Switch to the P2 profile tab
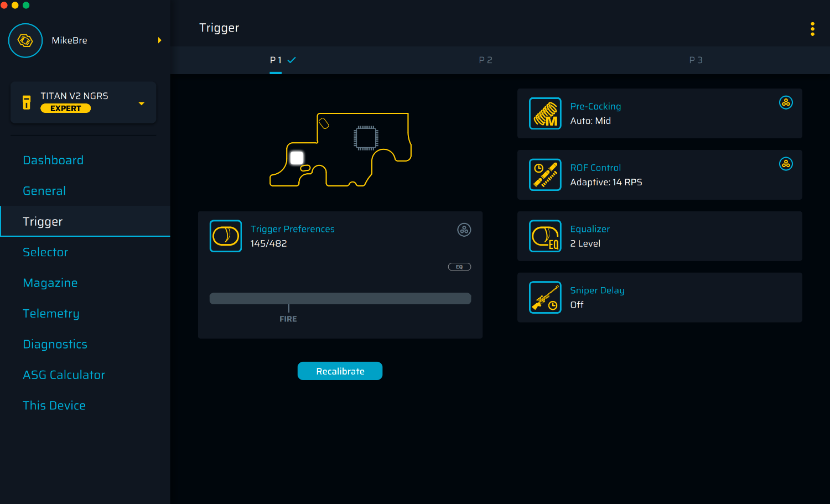 coord(485,60)
